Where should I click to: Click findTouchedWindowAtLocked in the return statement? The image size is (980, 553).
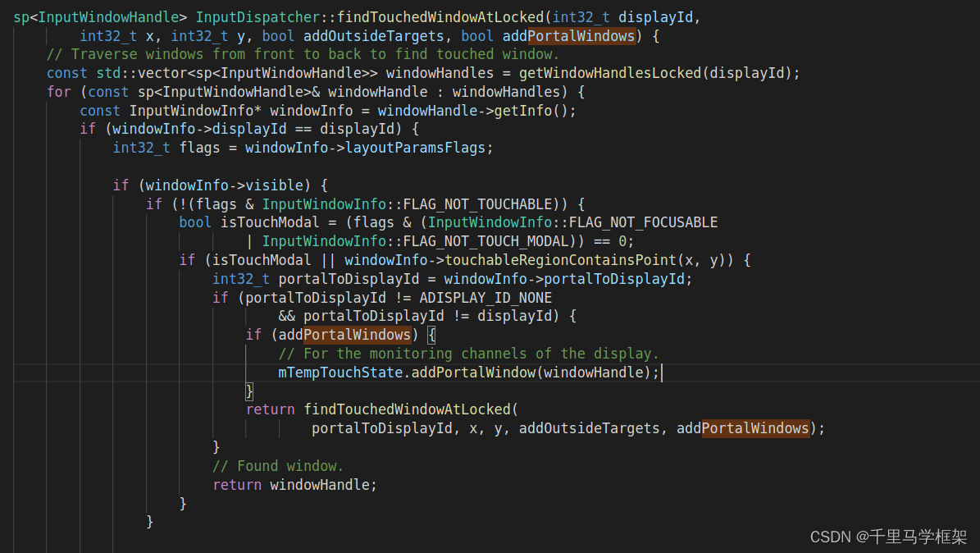(x=408, y=409)
